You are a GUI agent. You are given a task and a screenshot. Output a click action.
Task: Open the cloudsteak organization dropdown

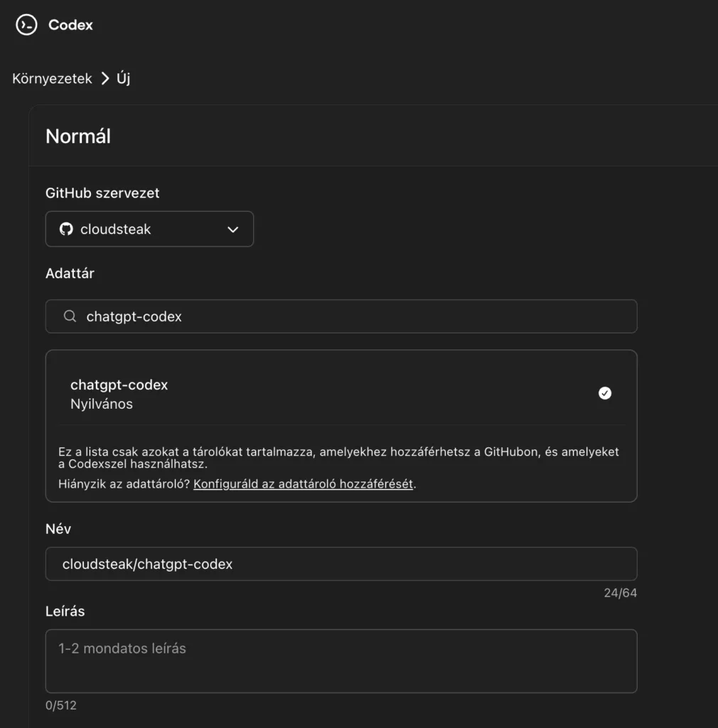pos(149,229)
